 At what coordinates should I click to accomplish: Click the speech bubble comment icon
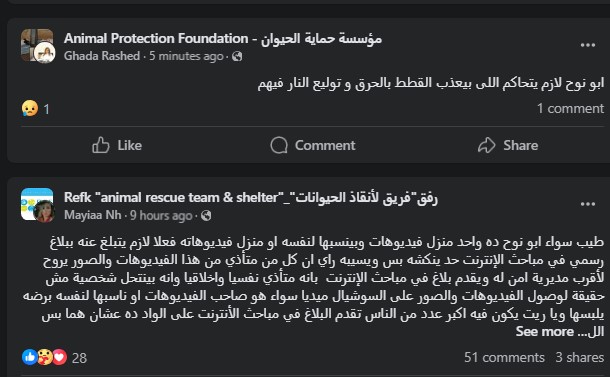click(x=279, y=145)
